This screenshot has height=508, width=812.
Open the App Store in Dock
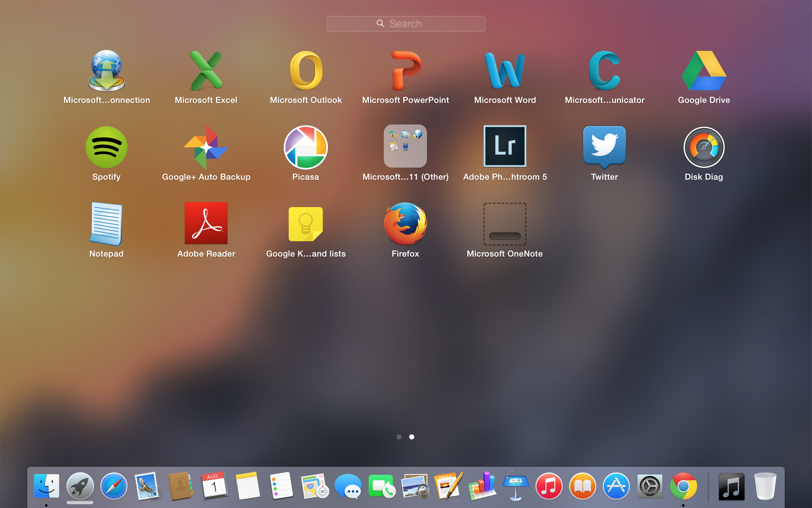click(616, 486)
